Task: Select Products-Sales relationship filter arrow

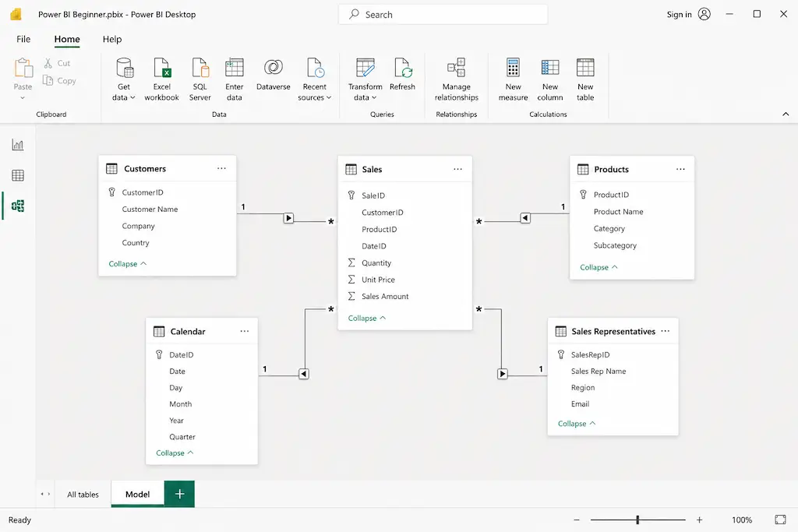Action: pyautogui.click(x=525, y=218)
